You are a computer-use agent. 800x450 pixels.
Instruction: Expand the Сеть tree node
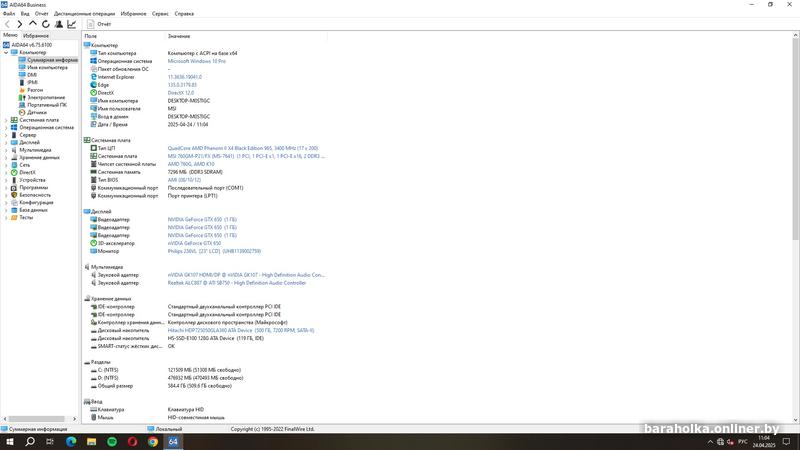coord(6,165)
